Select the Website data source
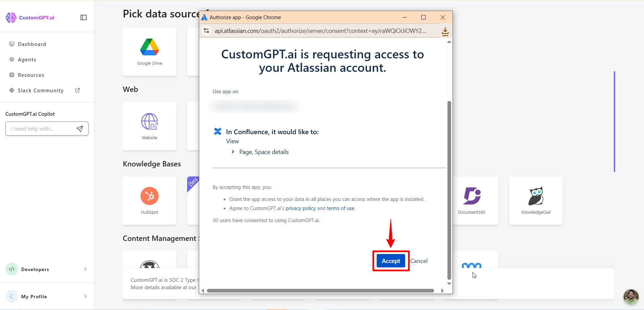 pyautogui.click(x=150, y=126)
